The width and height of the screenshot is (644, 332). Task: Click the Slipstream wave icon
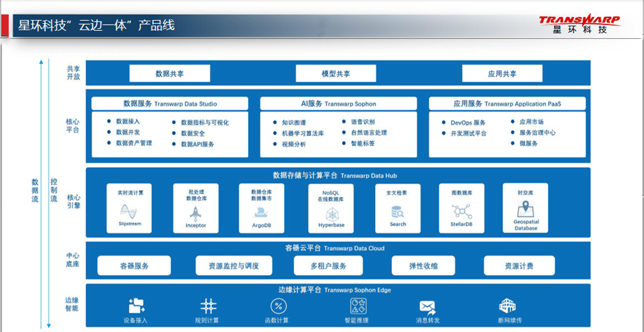pyautogui.click(x=129, y=211)
